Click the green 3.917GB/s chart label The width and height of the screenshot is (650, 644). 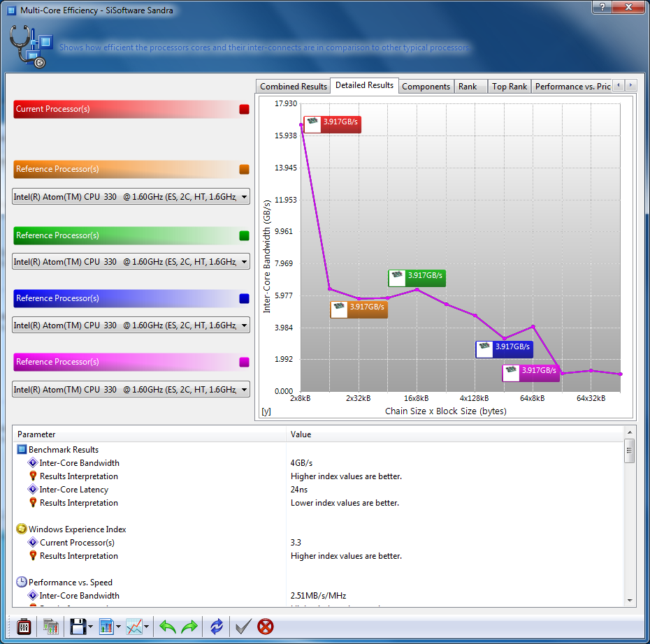click(417, 278)
